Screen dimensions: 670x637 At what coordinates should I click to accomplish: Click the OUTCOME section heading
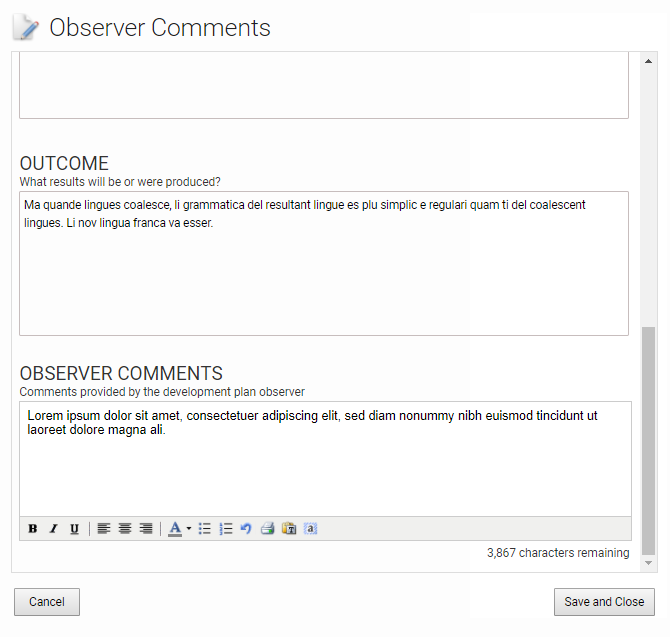64,163
